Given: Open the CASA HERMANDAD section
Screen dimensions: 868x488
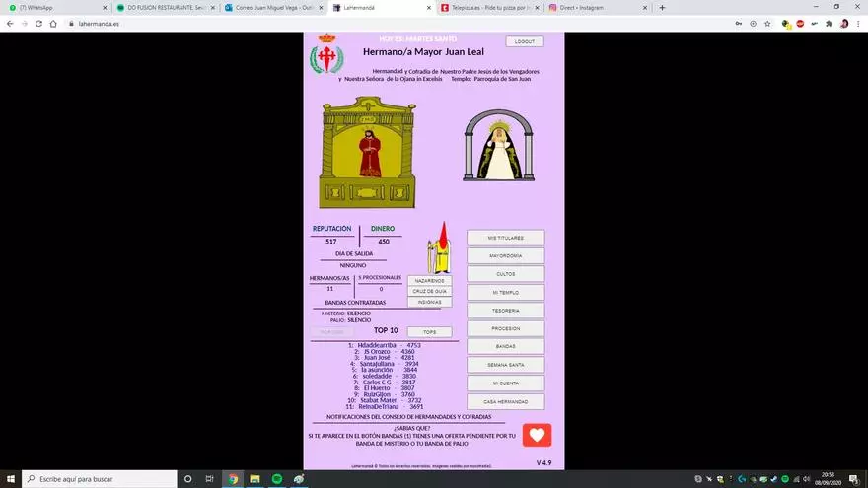Looking at the screenshot, I should pos(503,401).
